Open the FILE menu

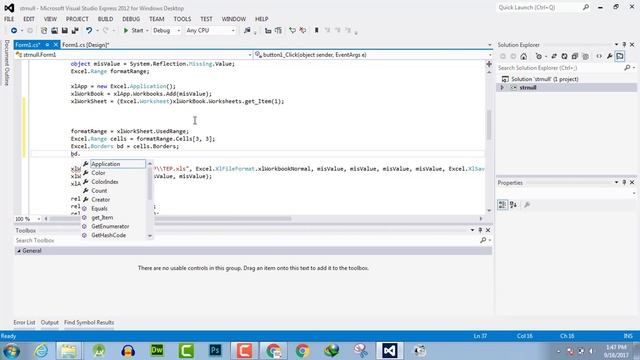[x=9, y=19]
